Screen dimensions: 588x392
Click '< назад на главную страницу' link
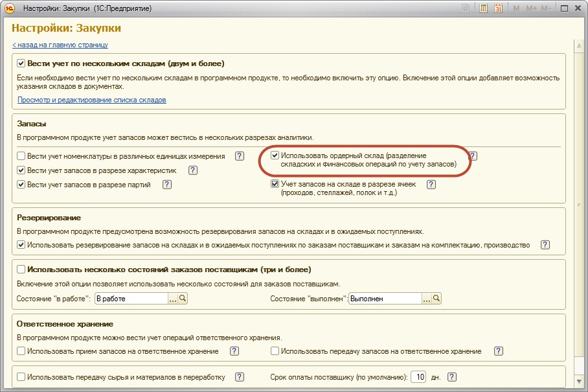60,45
